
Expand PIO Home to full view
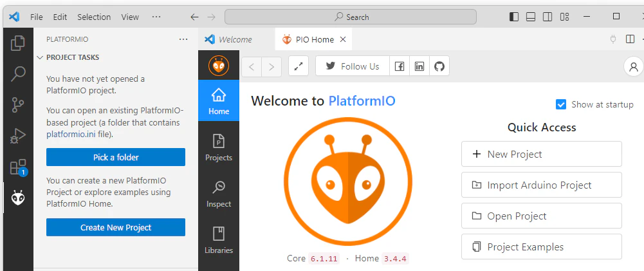point(299,66)
